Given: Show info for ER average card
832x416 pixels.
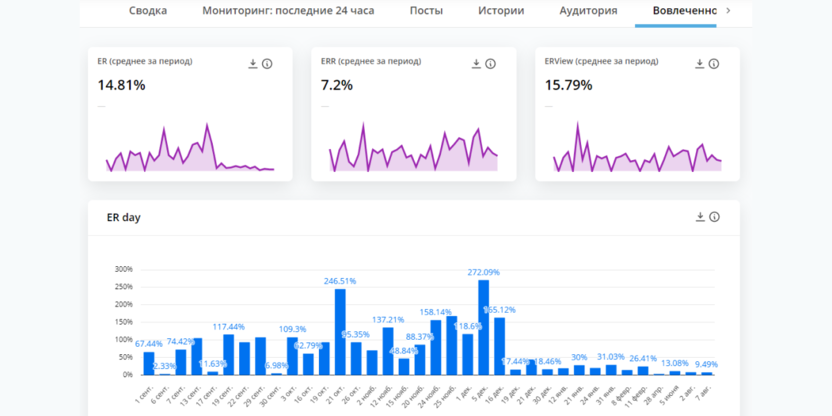Looking at the screenshot, I should tap(267, 64).
